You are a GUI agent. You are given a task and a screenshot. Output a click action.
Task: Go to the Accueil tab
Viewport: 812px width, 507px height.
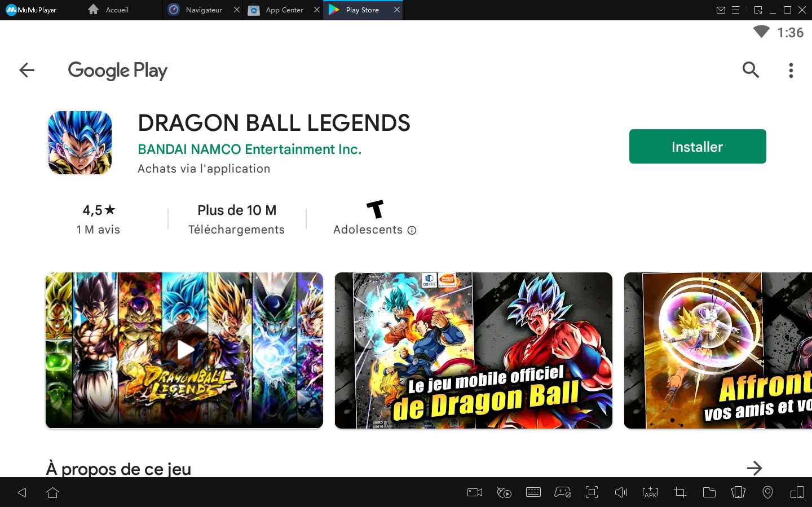(x=111, y=10)
